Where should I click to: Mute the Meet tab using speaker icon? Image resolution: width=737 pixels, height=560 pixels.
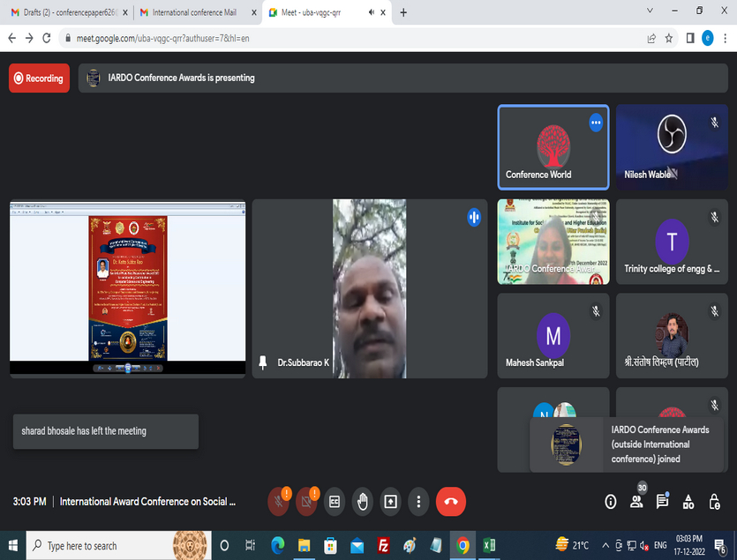[372, 12]
